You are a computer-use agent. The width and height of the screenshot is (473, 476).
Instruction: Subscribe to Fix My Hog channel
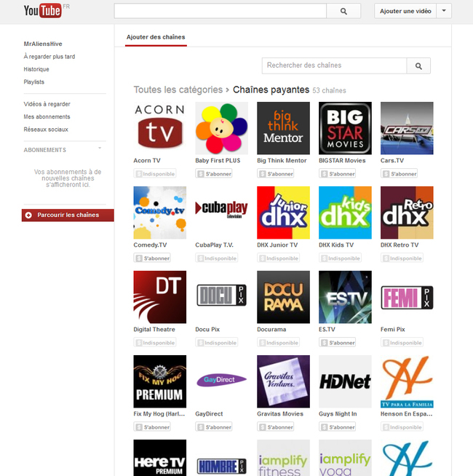pyautogui.click(x=152, y=427)
